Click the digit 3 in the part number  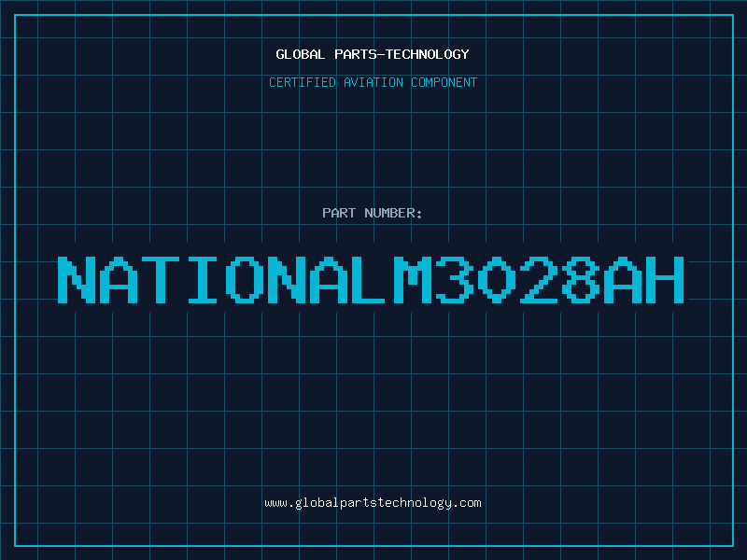tap(454, 280)
